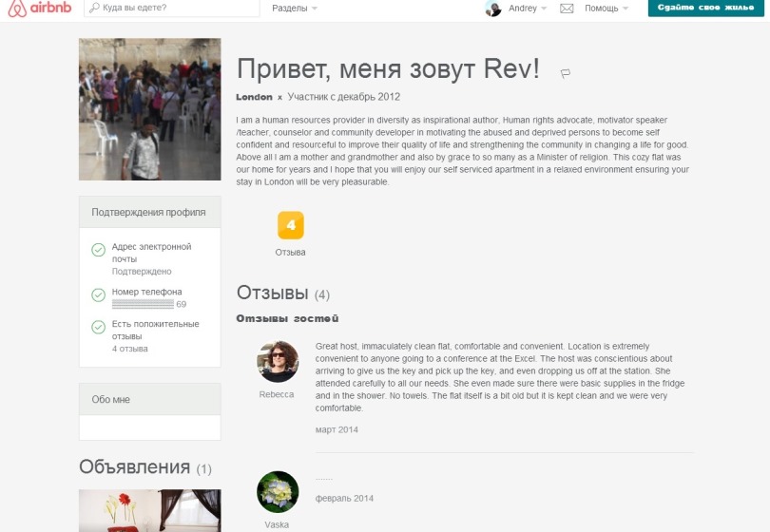Open Rev's large profile photo

point(150,109)
